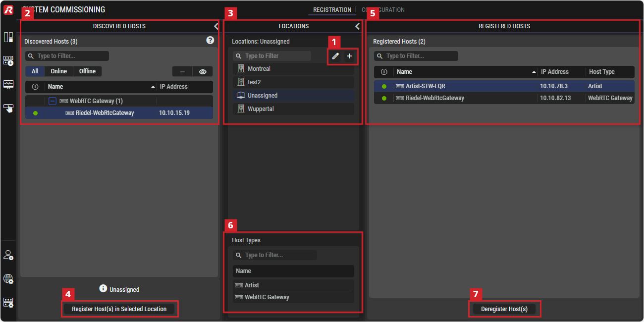
Task: Click Register Host(s) in Selected Location button
Action: point(119,309)
